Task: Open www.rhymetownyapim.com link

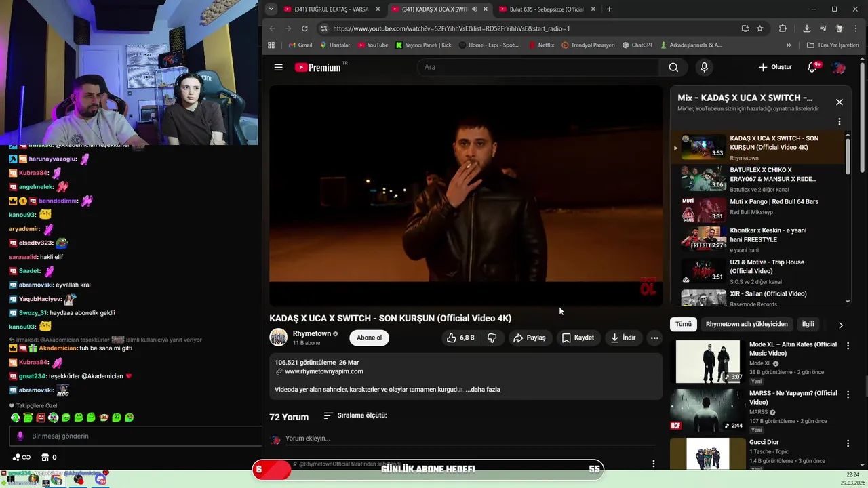Action: [324, 371]
